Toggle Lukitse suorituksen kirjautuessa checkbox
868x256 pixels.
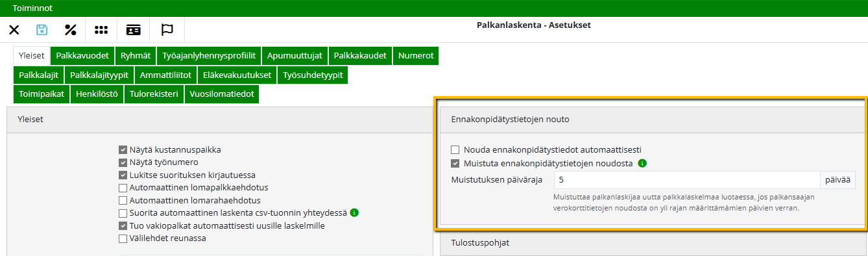click(123, 175)
